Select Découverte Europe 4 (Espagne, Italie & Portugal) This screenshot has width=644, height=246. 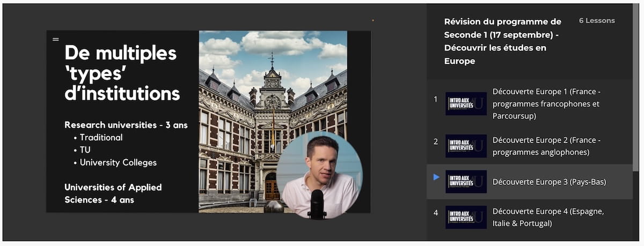(548, 217)
